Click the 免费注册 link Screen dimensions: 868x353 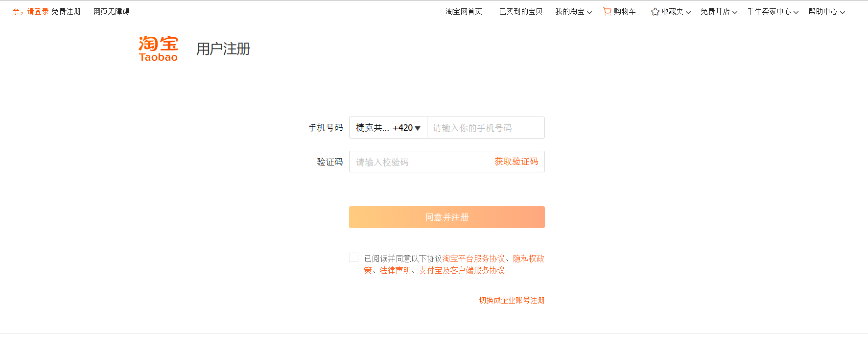(x=66, y=12)
